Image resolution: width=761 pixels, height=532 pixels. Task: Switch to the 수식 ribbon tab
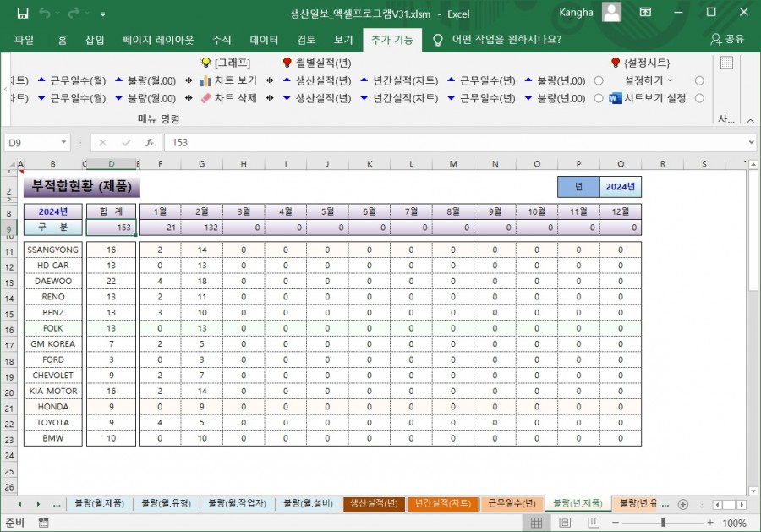tap(222, 40)
